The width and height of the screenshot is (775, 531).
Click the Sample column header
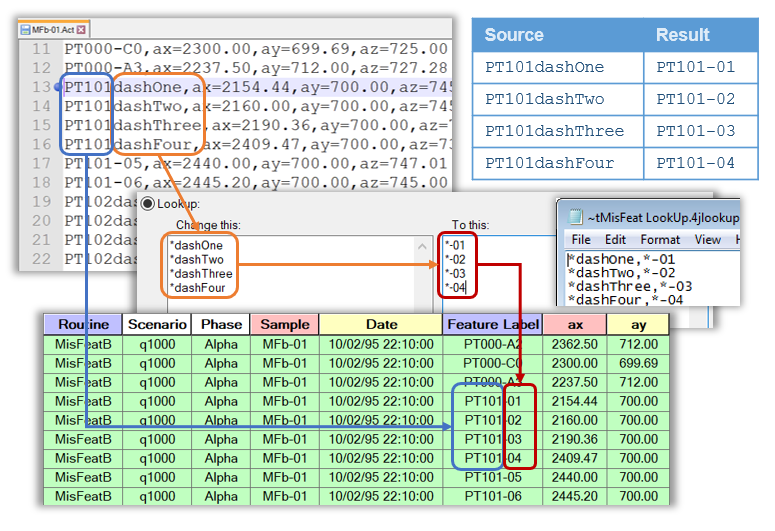click(284, 325)
